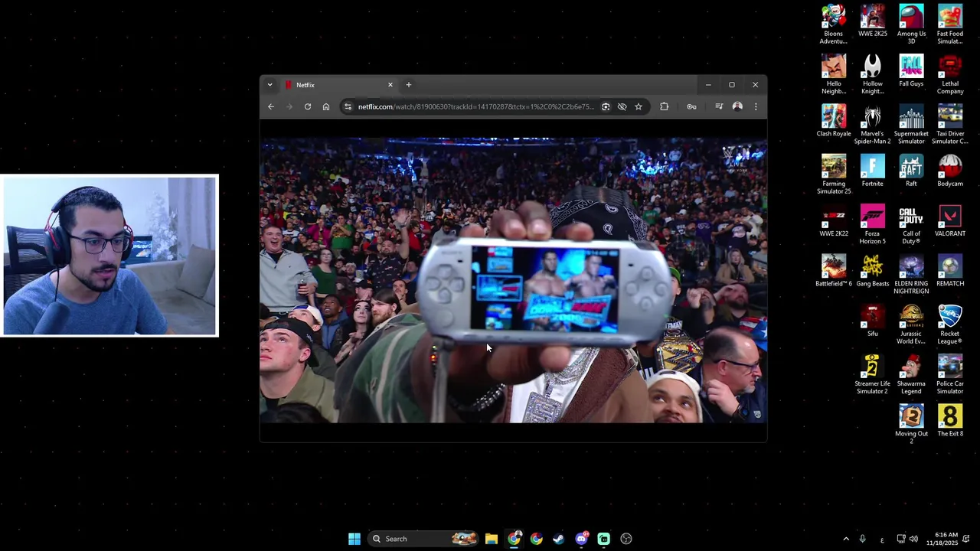Go back to the previous page in Chrome
The image size is (980, 551).
pos(271,106)
